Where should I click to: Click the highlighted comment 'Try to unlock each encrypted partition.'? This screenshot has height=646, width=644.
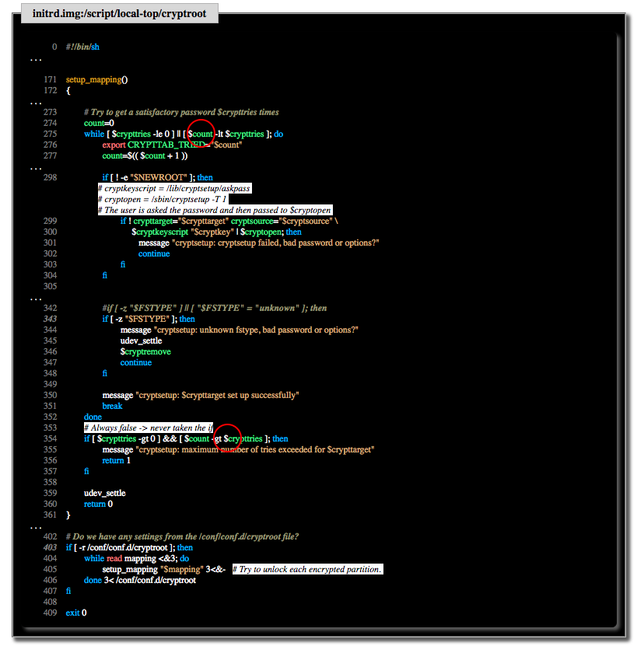[x=310, y=569]
